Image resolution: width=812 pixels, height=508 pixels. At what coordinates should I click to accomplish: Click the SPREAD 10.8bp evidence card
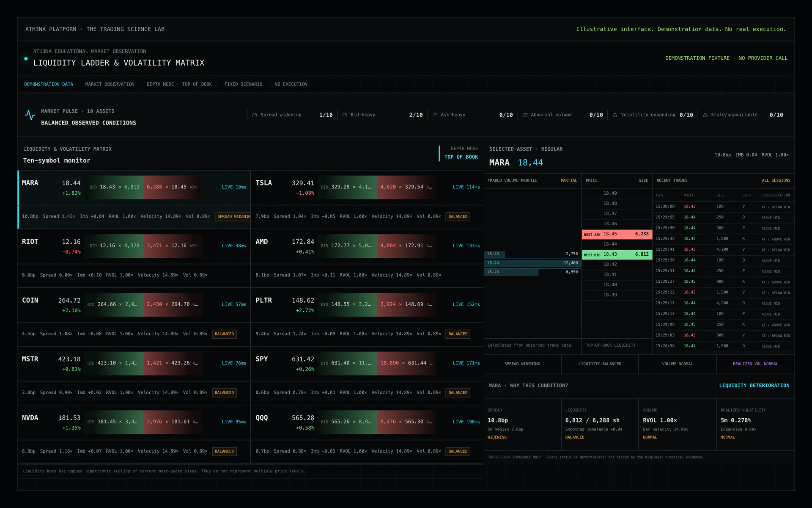click(522, 424)
